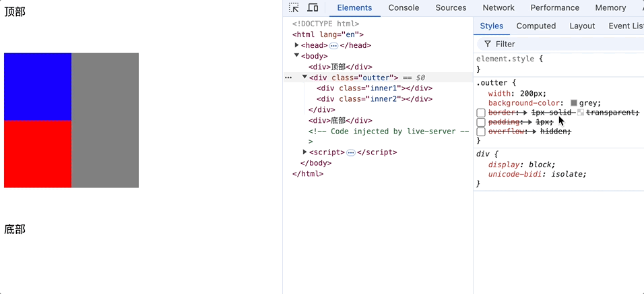Viewport: 644px width, 294px height.
Task: Switch to the Layout sub-tab
Action: (x=582, y=26)
